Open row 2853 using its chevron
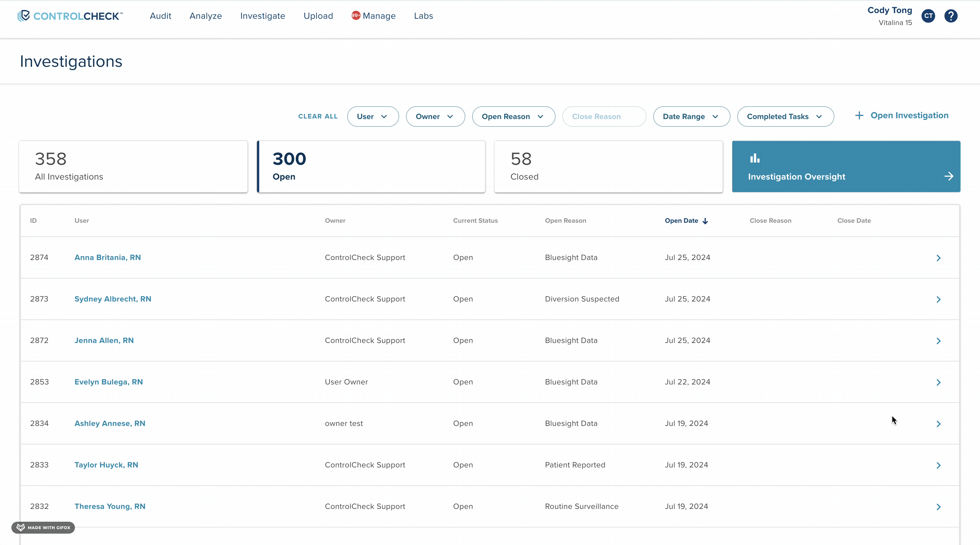The height and width of the screenshot is (545, 980). click(939, 382)
